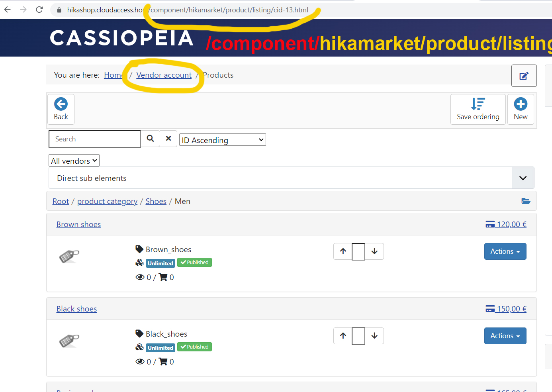Click the eye views icon for Brown shoes
This screenshot has width=552, height=392.
tap(140, 277)
